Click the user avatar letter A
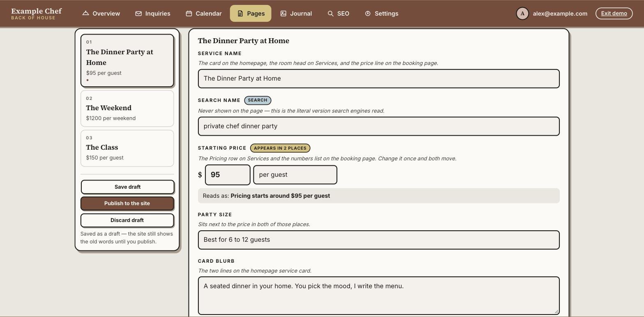Image resolution: width=644 pixels, height=317 pixels. [522, 14]
